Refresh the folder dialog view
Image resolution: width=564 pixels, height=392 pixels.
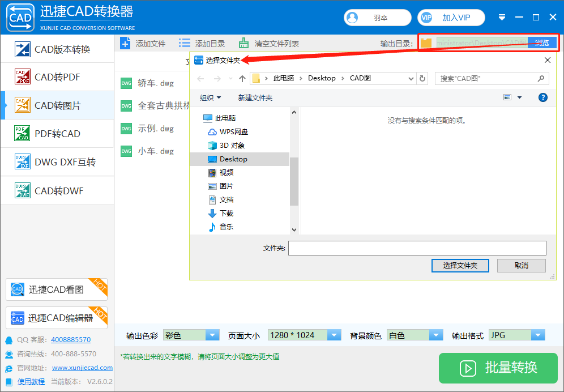[422, 79]
